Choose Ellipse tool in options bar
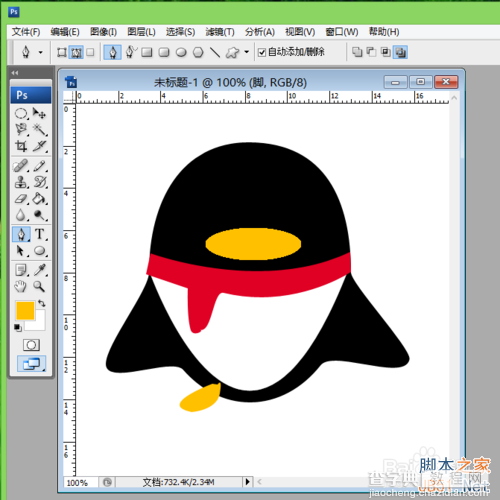 click(181, 52)
